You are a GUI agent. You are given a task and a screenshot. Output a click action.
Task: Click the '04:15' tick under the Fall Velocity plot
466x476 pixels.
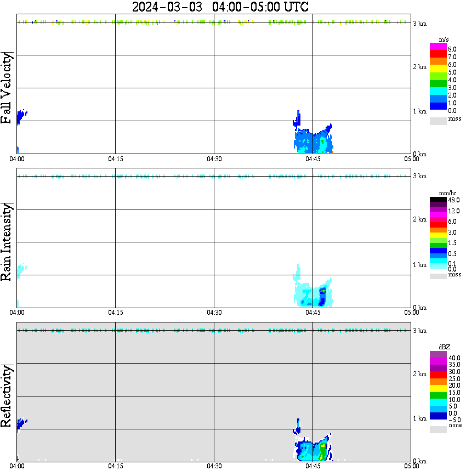(116, 159)
